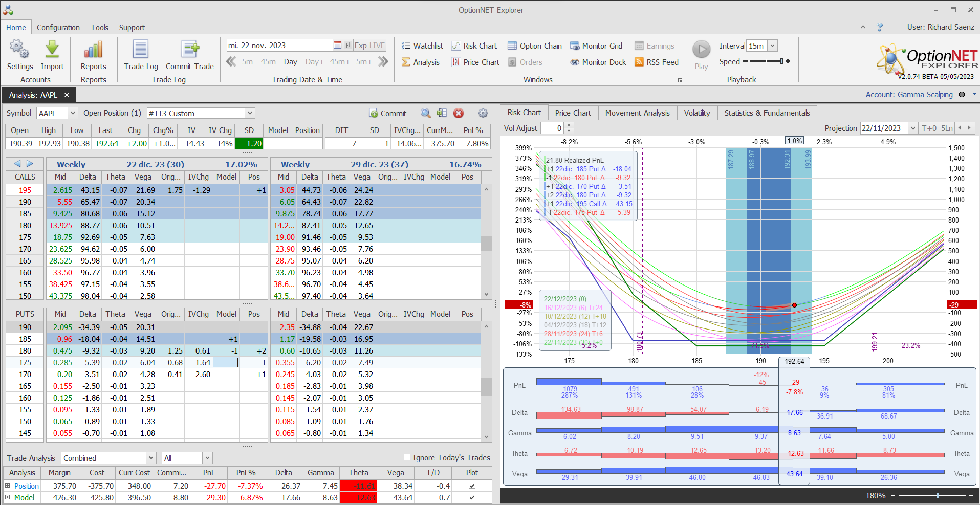The width and height of the screenshot is (980, 505).
Task: Step forward with the double right arrows
Action: pyautogui.click(x=383, y=62)
